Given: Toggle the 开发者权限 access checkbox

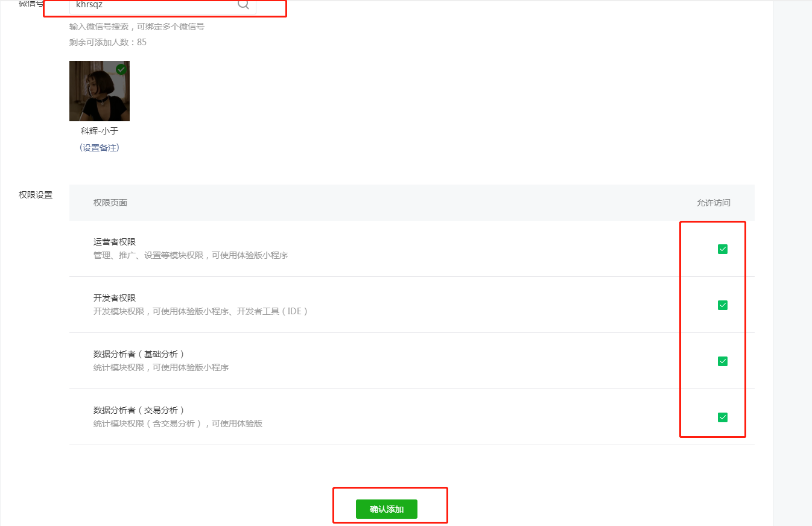Looking at the screenshot, I should click(722, 305).
